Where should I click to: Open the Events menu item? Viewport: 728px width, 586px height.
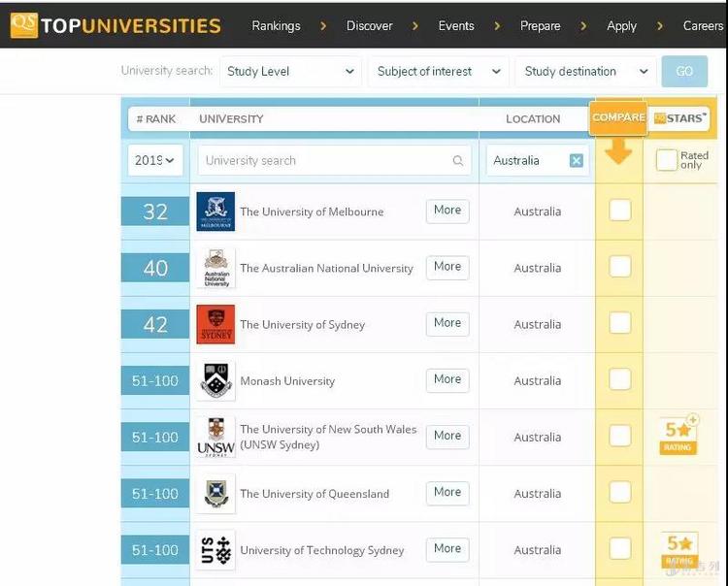(x=455, y=25)
